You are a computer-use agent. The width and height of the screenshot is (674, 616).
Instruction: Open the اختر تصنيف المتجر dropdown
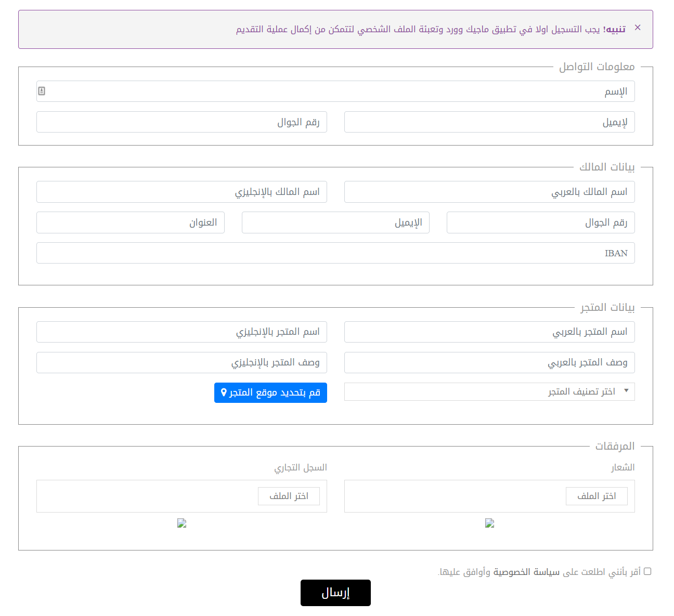[489, 391]
